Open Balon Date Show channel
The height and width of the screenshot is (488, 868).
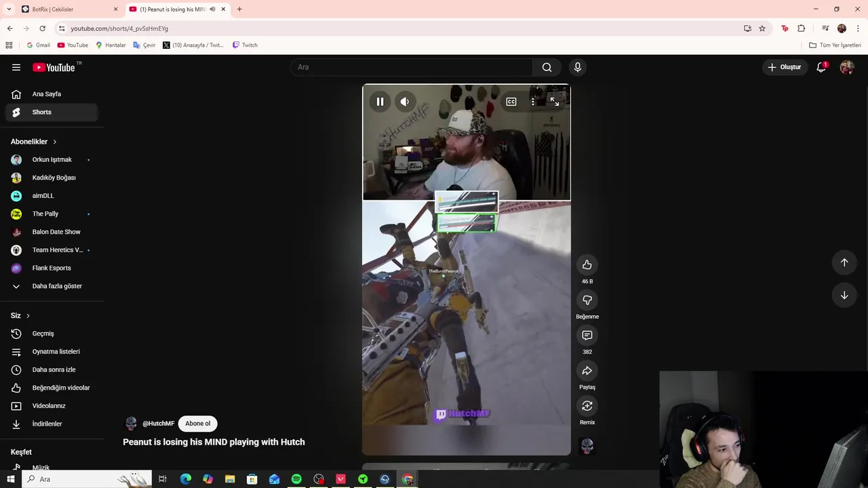(52, 232)
